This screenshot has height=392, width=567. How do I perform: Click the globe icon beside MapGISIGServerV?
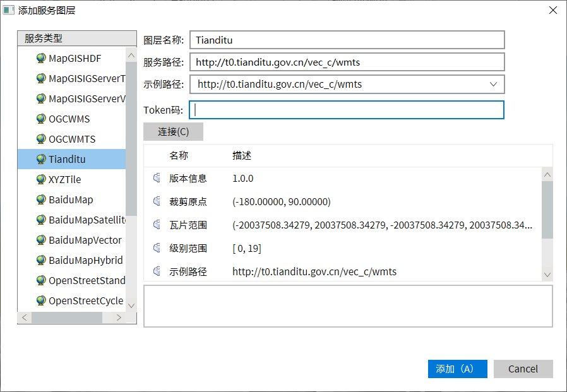click(41, 98)
